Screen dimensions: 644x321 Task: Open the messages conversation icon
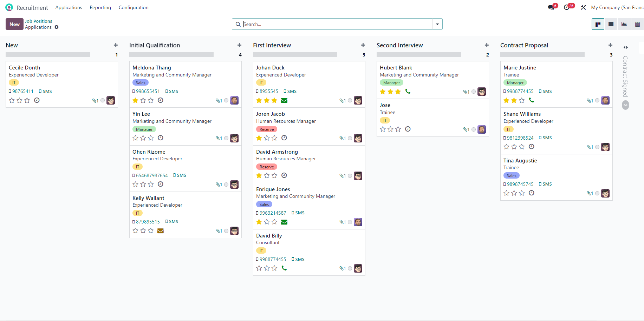[551, 7]
